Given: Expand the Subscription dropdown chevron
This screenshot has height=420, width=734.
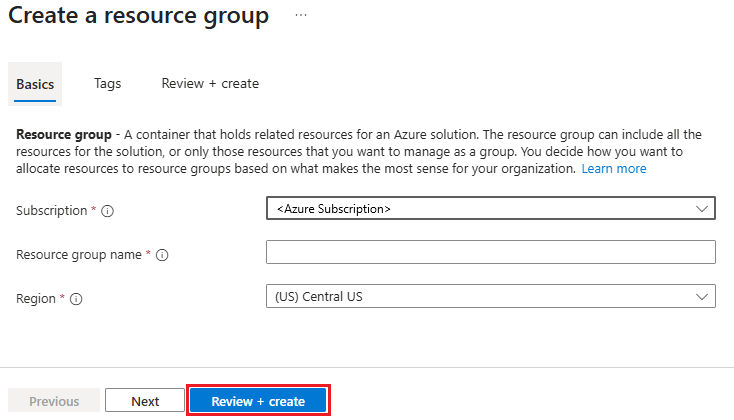Looking at the screenshot, I should click(x=701, y=208).
